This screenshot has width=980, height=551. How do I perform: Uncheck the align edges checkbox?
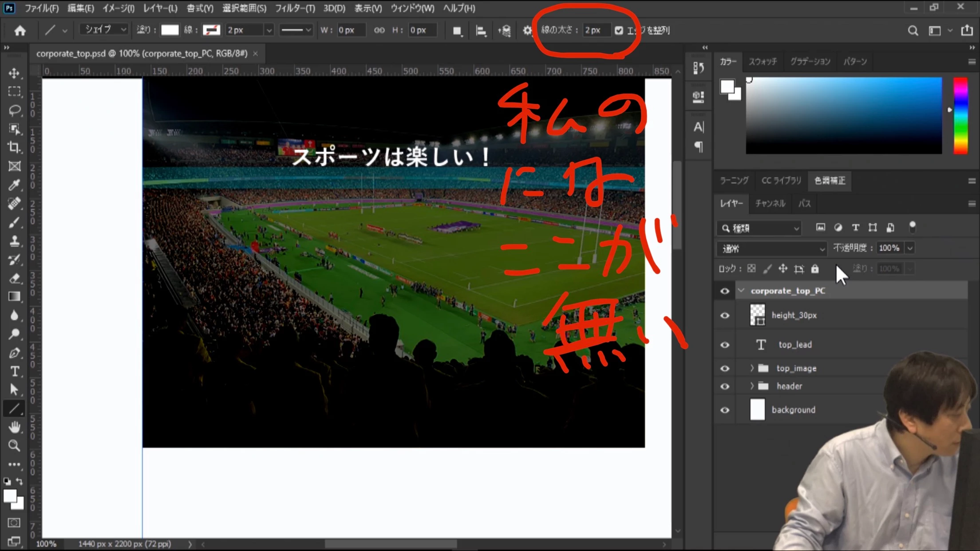tap(619, 31)
